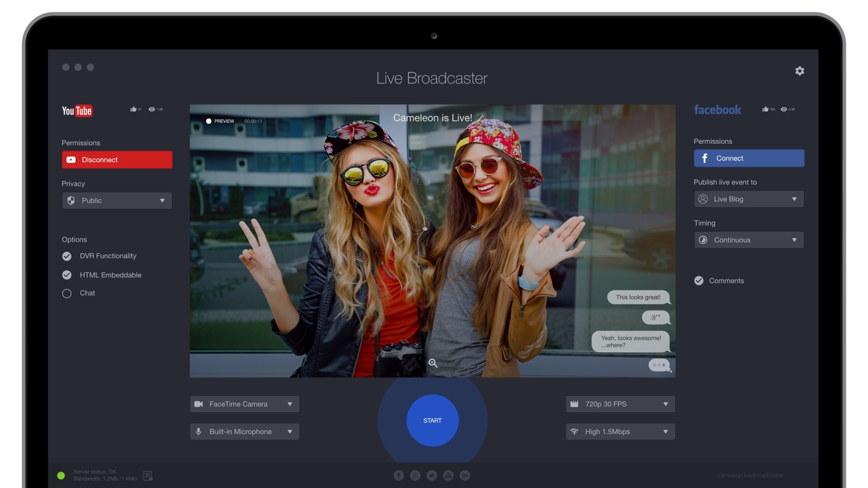Disable the DVR Functionality option
The height and width of the screenshot is (488, 868).
click(x=67, y=256)
